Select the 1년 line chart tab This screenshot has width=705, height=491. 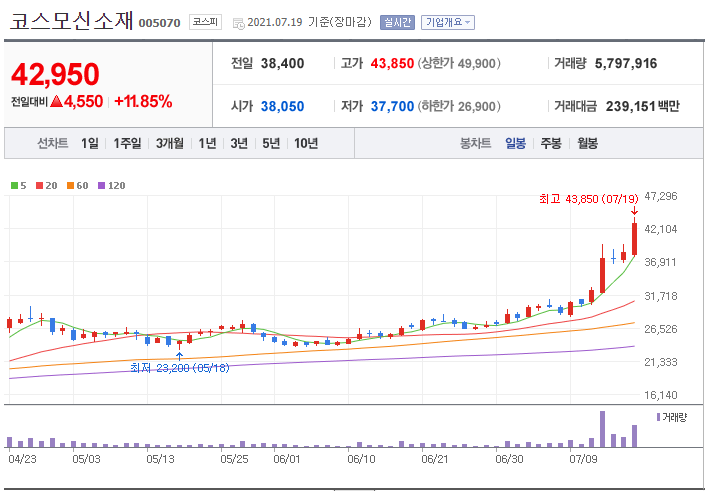207,143
